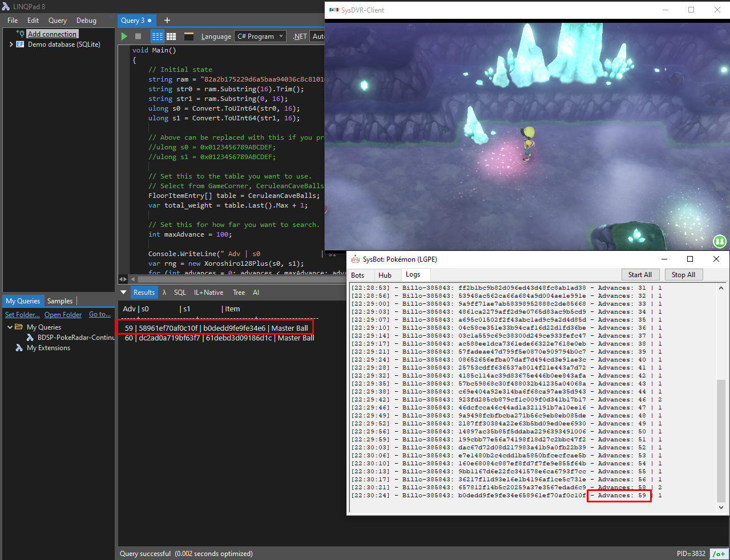Select the Samples panel tab
This screenshot has width=730, height=560.
60,301
